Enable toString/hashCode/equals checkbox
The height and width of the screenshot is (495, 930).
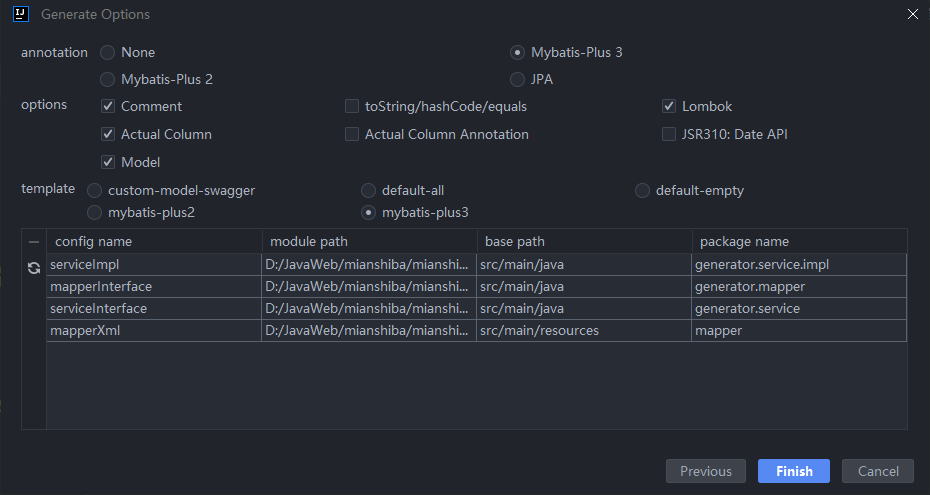click(x=352, y=106)
